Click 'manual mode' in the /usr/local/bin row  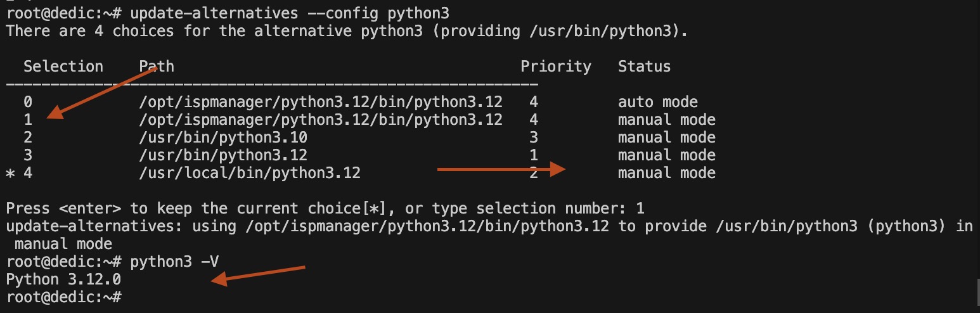667,173
